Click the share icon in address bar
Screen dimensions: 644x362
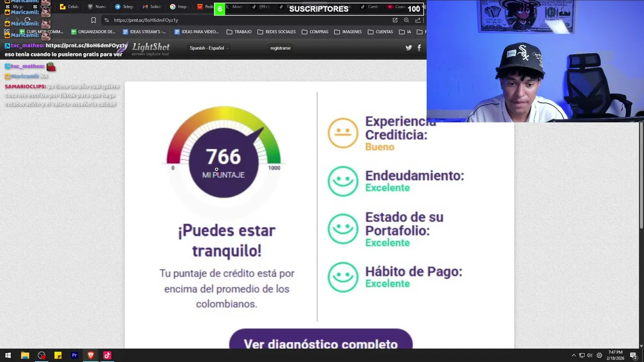[418, 20]
